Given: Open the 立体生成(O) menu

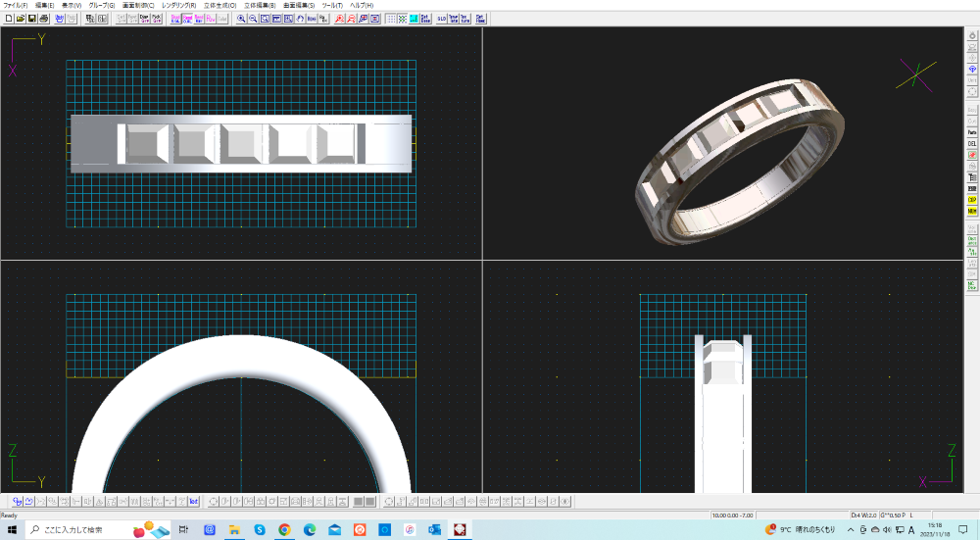Looking at the screenshot, I should pos(220,5).
